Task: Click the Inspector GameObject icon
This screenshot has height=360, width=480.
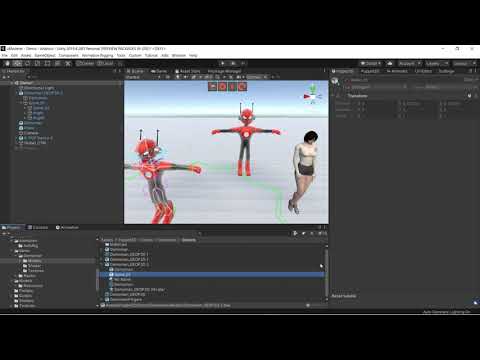Action: point(335,81)
